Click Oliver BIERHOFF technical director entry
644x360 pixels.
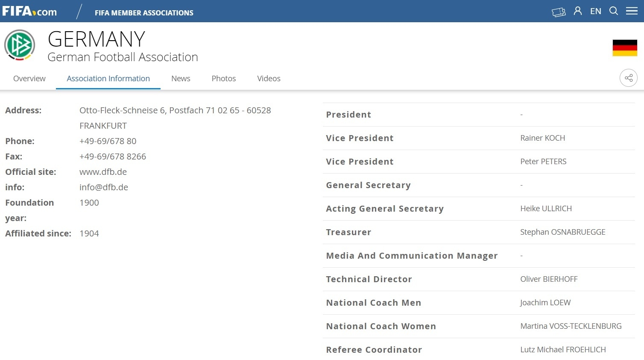pyautogui.click(x=549, y=279)
